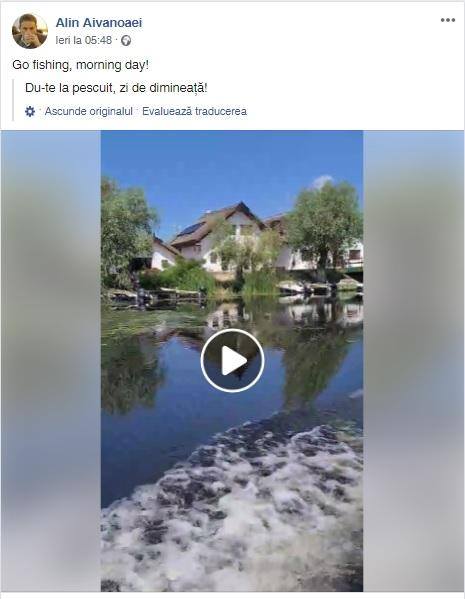The image size is (465, 599).
Task: Click the blurred right side of the video
Action: (x=414, y=361)
